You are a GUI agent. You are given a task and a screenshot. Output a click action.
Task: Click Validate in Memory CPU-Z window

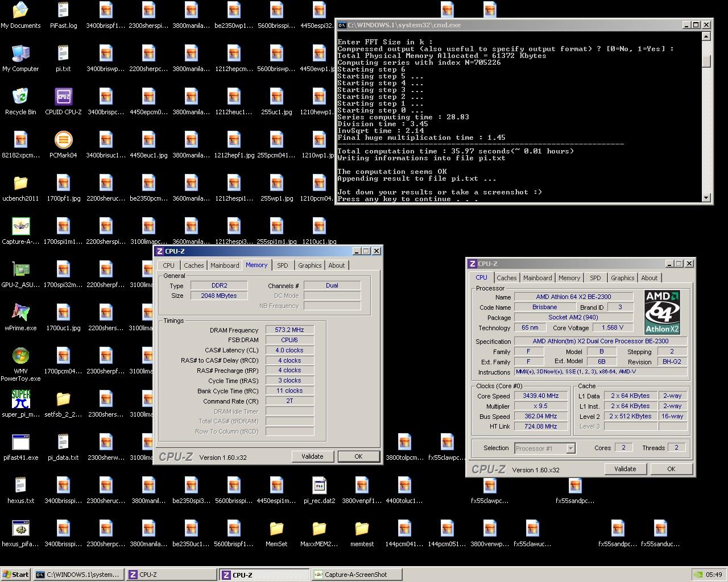(312, 456)
